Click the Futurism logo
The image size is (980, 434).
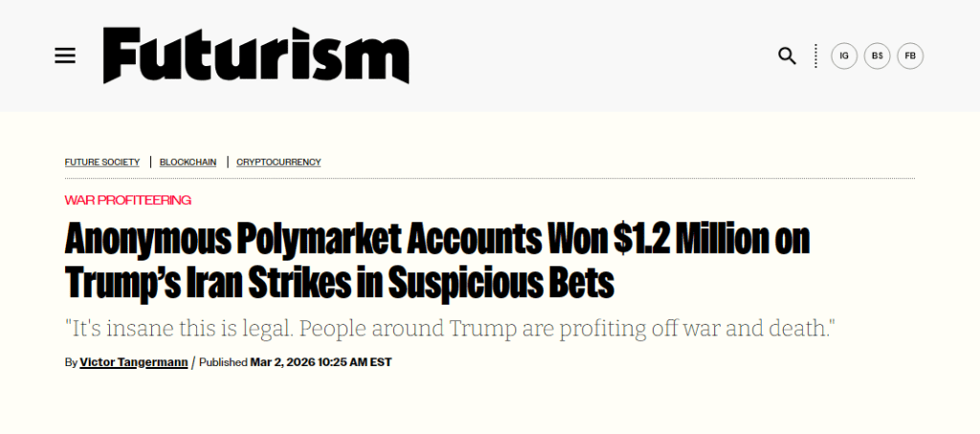pos(256,55)
